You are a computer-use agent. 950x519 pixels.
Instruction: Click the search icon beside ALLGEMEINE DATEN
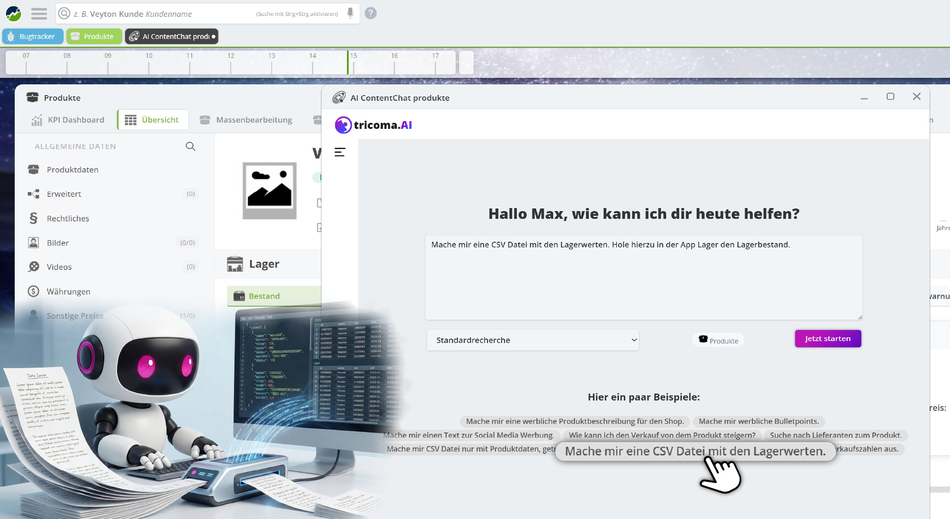pyautogui.click(x=190, y=146)
